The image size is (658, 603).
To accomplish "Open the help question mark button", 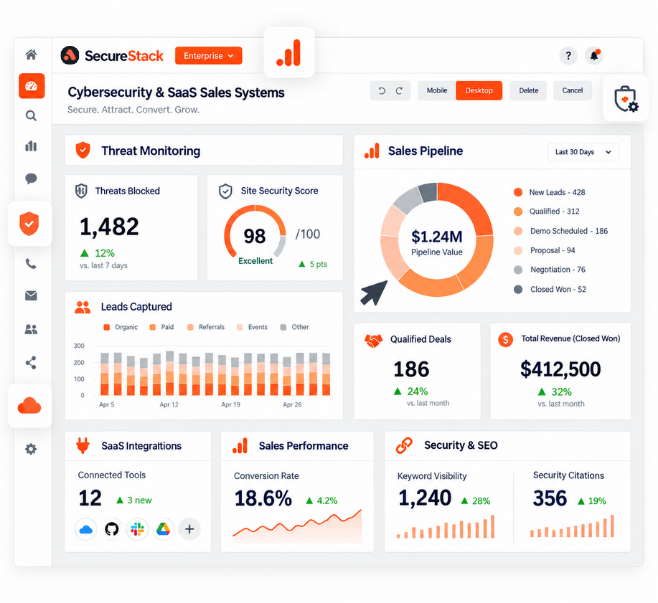I will [568, 55].
